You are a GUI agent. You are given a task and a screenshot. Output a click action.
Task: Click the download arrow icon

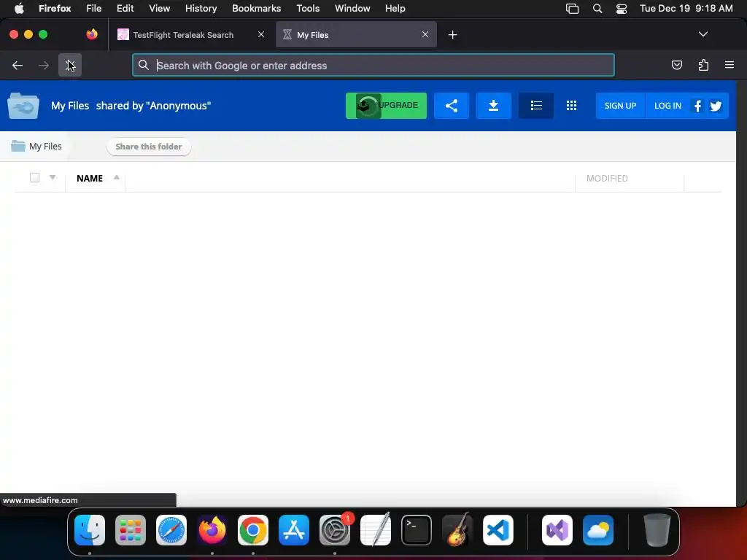coord(494,106)
